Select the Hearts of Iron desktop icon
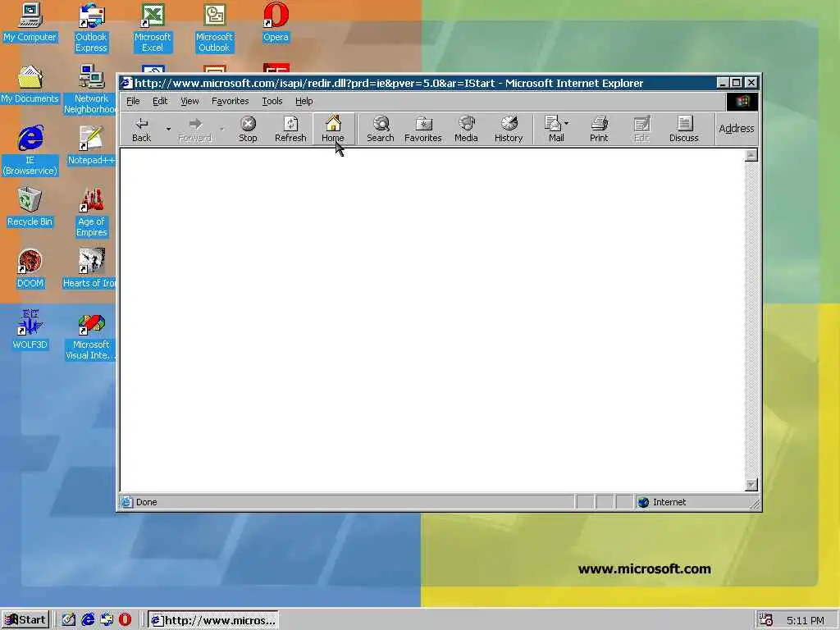This screenshot has width=840, height=630. coord(90,268)
